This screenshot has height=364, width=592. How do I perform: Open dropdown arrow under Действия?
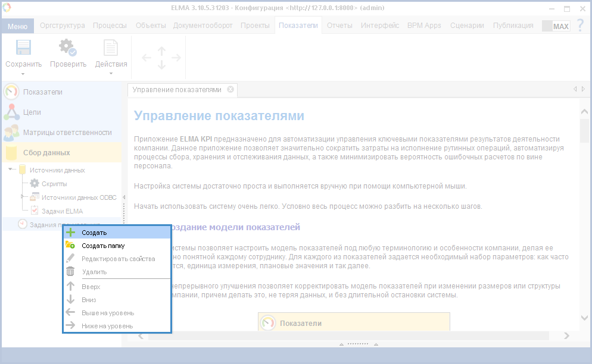coord(111,74)
